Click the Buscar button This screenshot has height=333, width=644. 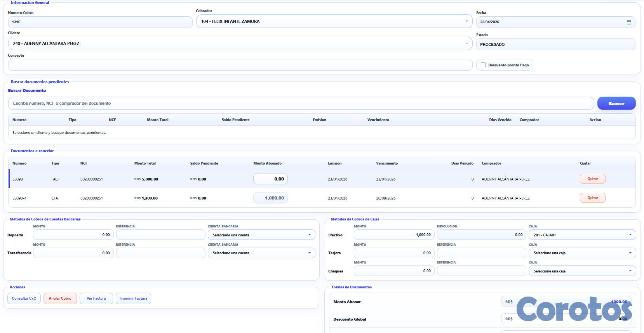point(616,104)
